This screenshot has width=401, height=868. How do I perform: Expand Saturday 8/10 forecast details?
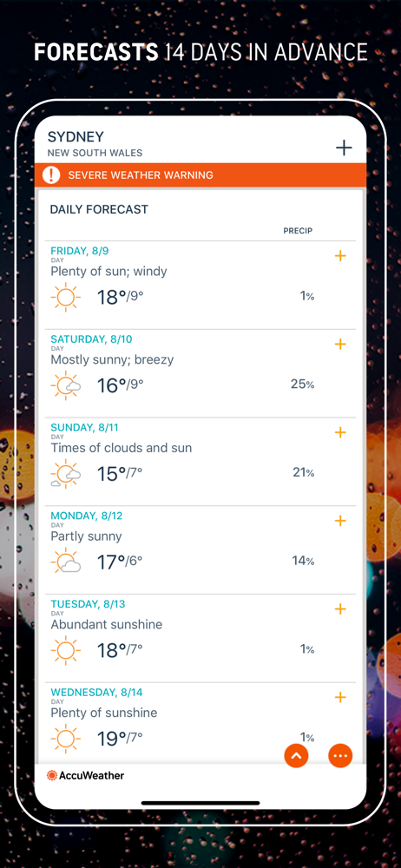[340, 345]
